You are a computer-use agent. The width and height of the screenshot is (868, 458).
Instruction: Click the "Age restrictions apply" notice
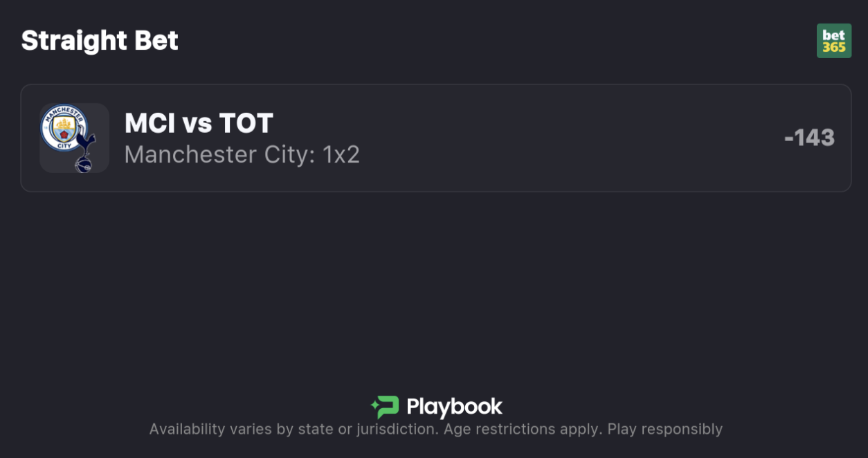point(523,430)
